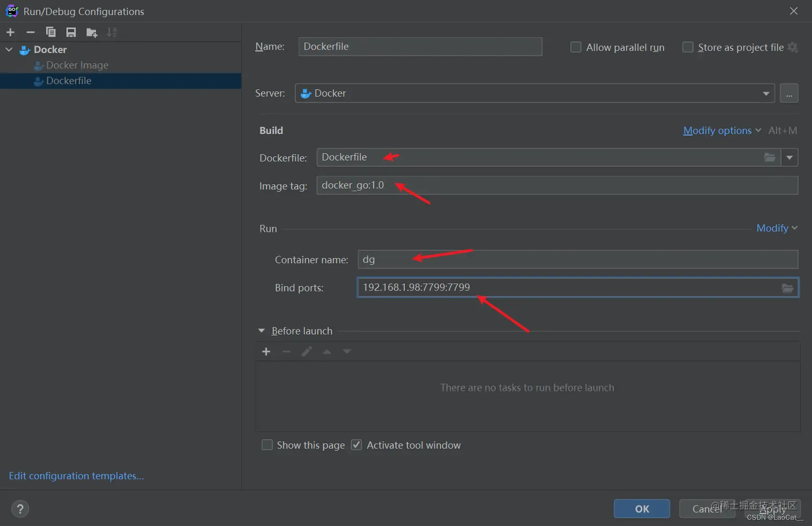This screenshot has width=812, height=526.
Task: Enable Allow parallel run
Action: 576,47
